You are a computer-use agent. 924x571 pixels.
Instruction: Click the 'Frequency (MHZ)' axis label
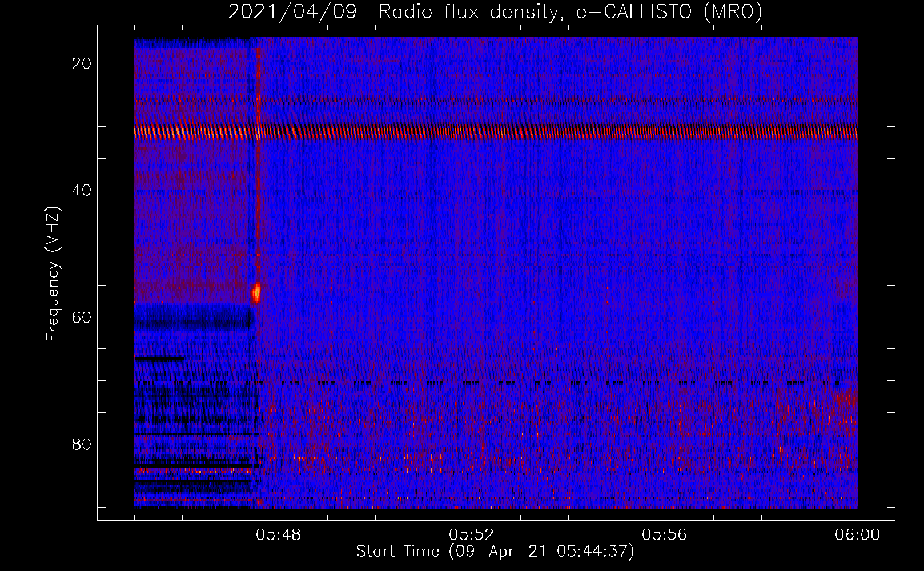click(x=53, y=274)
